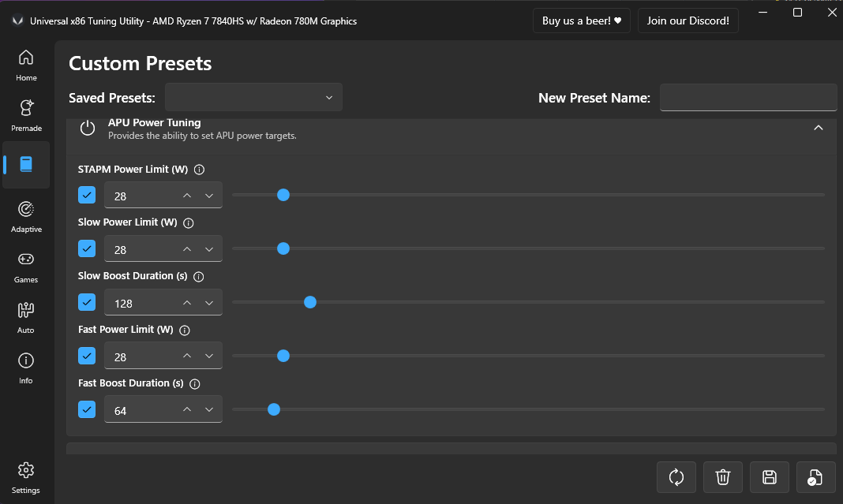
Task: Click the "Buy us a beer!" button
Action: [582, 21]
